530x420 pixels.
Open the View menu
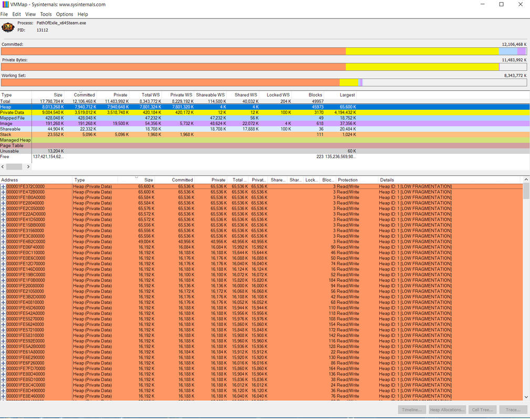click(30, 14)
